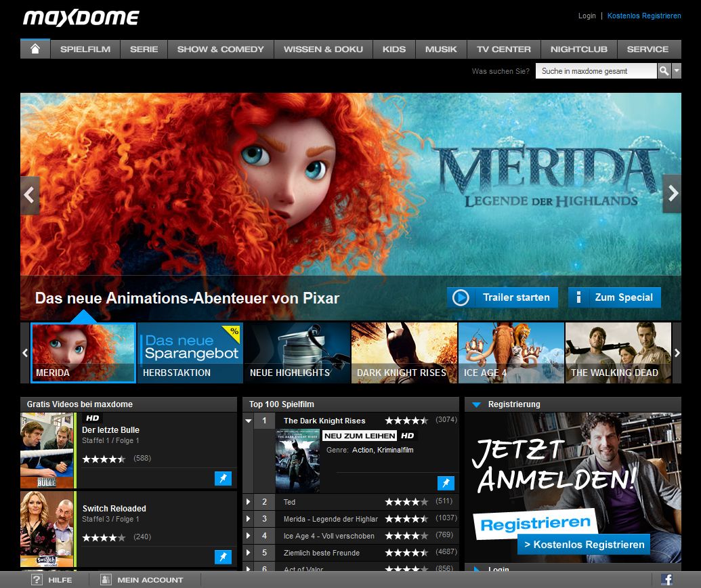
Task: Click the Ted title in Top 100
Action: click(289, 502)
